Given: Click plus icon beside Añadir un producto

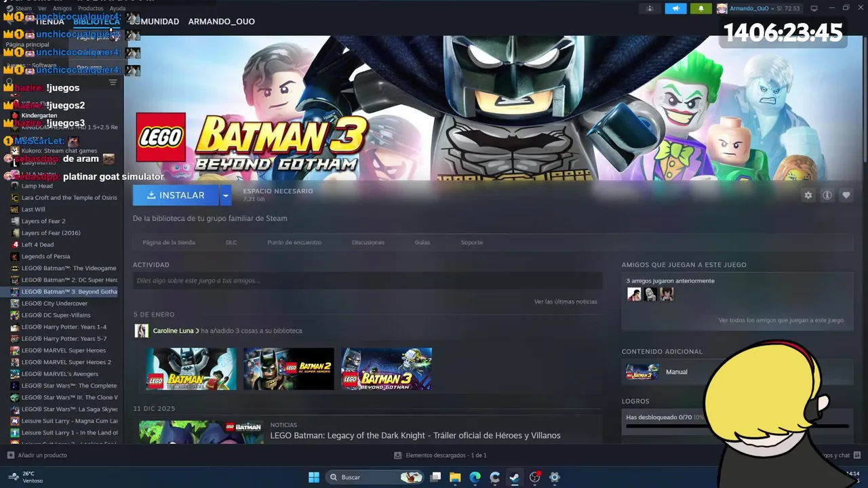Looking at the screenshot, I should (10, 455).
